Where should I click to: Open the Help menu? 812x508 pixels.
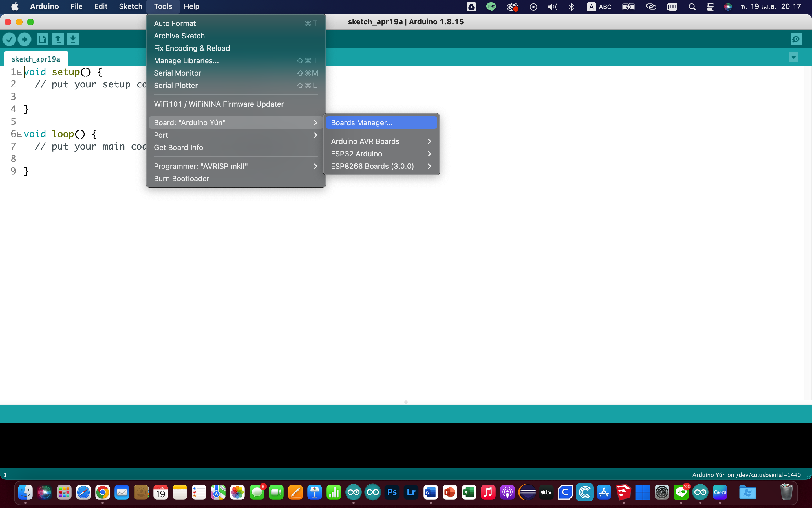(x=192, y=6)
